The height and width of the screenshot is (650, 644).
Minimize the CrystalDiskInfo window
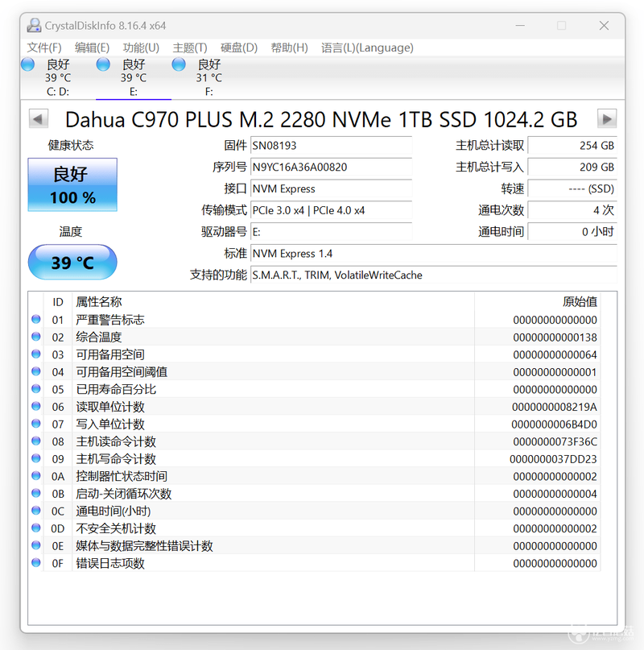coord(520,26)
